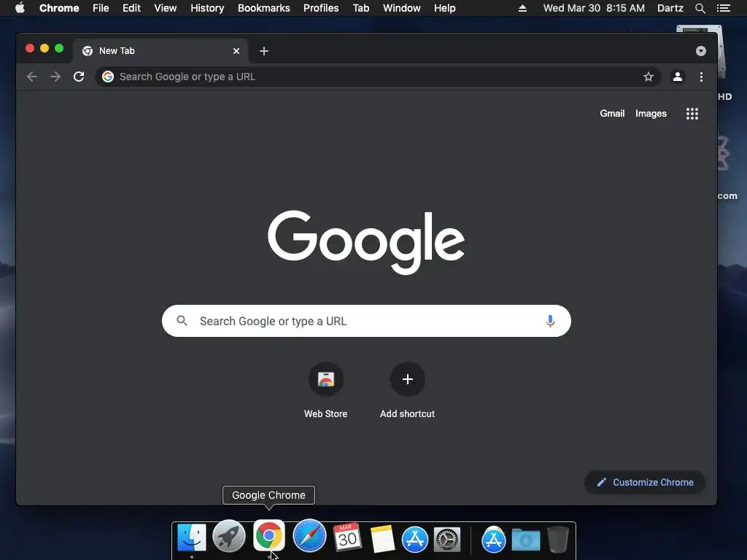Open the History menu
Viewport: 747px width, 560px height.
point(207,8)
